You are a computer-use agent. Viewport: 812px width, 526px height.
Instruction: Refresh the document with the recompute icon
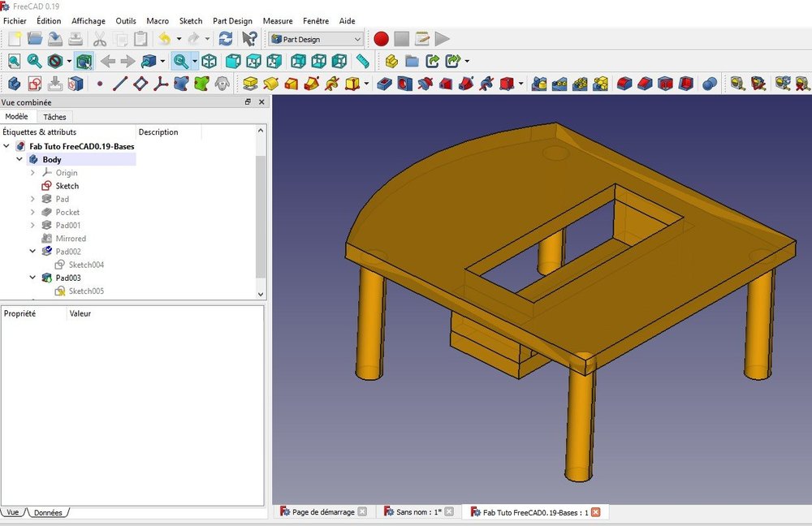[x=226, y=38]
